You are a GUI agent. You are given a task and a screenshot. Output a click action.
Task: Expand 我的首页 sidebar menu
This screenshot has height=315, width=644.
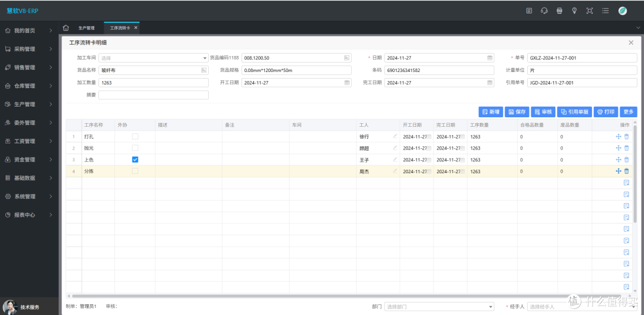point(29,30)
